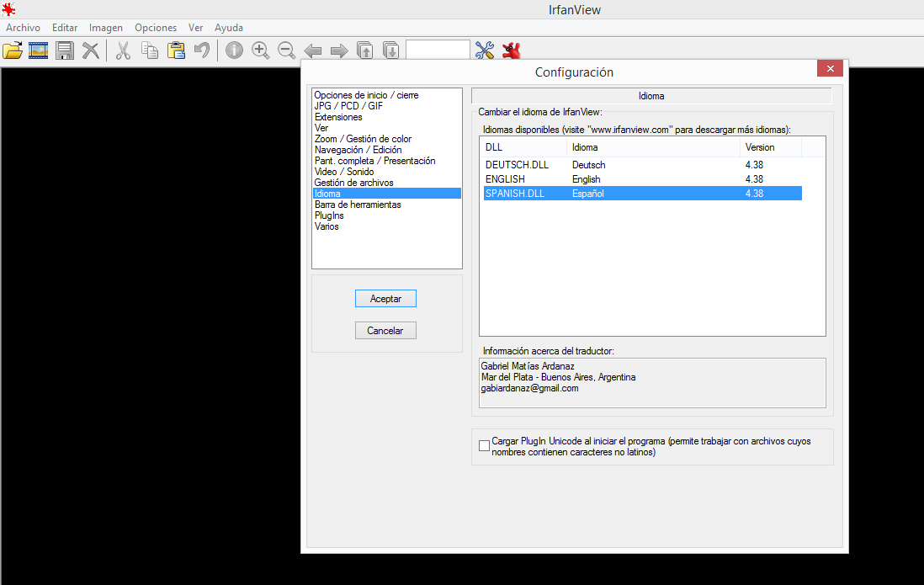Click the next page icon
Image resolution: width=924 pixels, height=585 pixels.
(x=391, y=51)
